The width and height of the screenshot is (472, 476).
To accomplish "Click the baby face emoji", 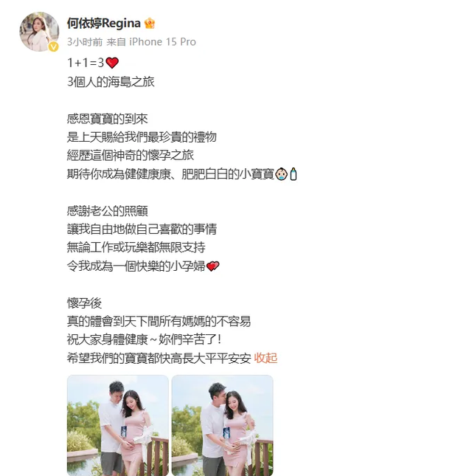I will [281, 174].
